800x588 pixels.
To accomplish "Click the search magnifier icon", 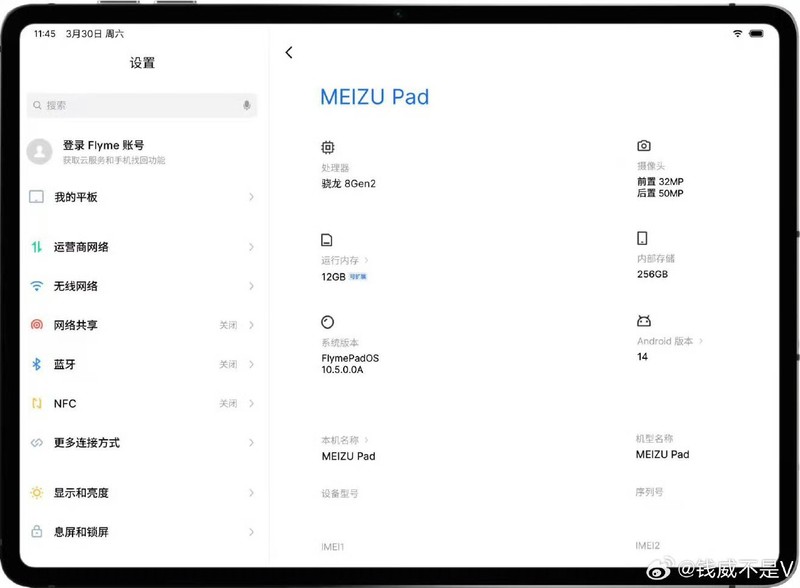I will 37,105.
